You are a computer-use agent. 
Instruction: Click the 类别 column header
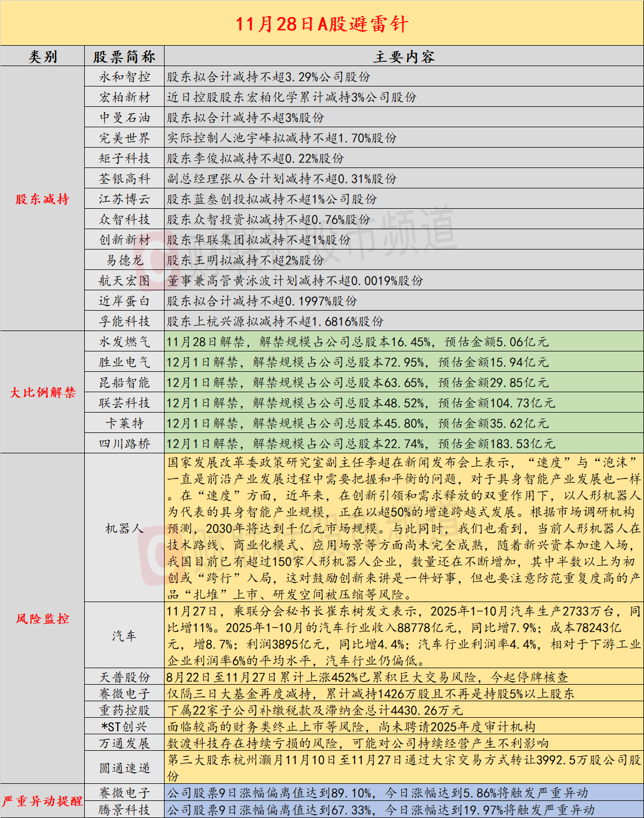(42, 57)
